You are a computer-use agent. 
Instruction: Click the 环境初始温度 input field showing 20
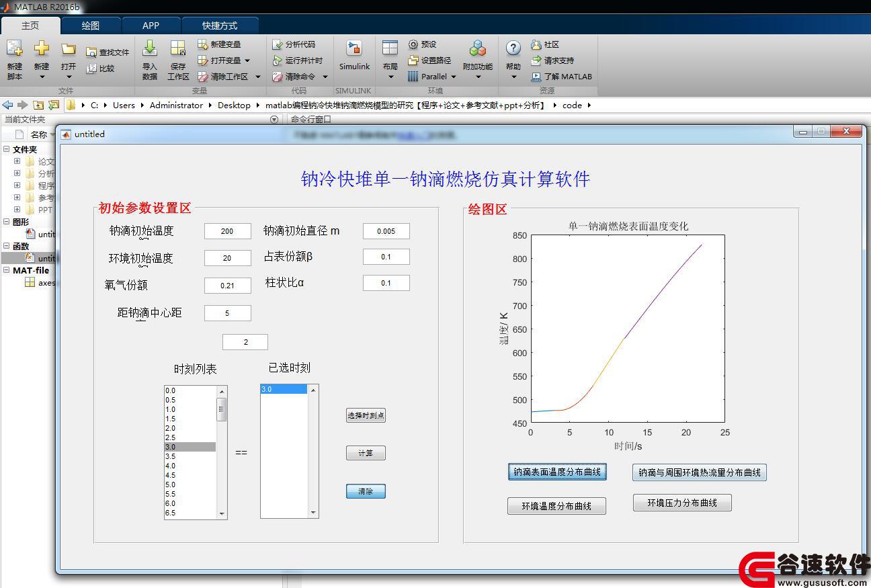(227, 258)
